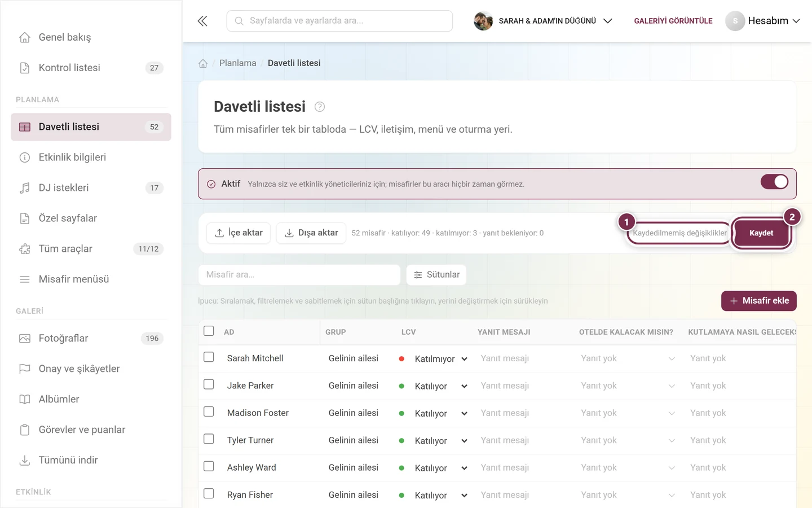Check the select-all checkbox in table header
The image size is (812, 508).
(x=209, y=331)
